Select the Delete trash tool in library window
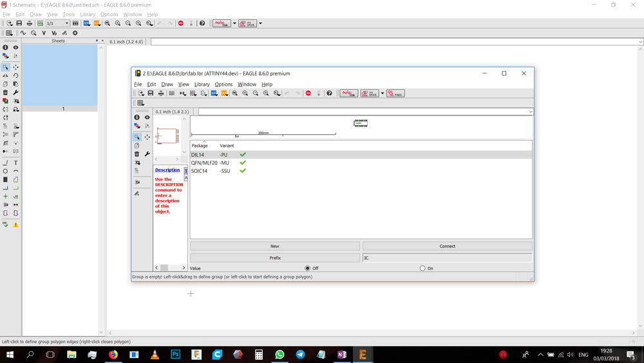 [x=137, y=153]
